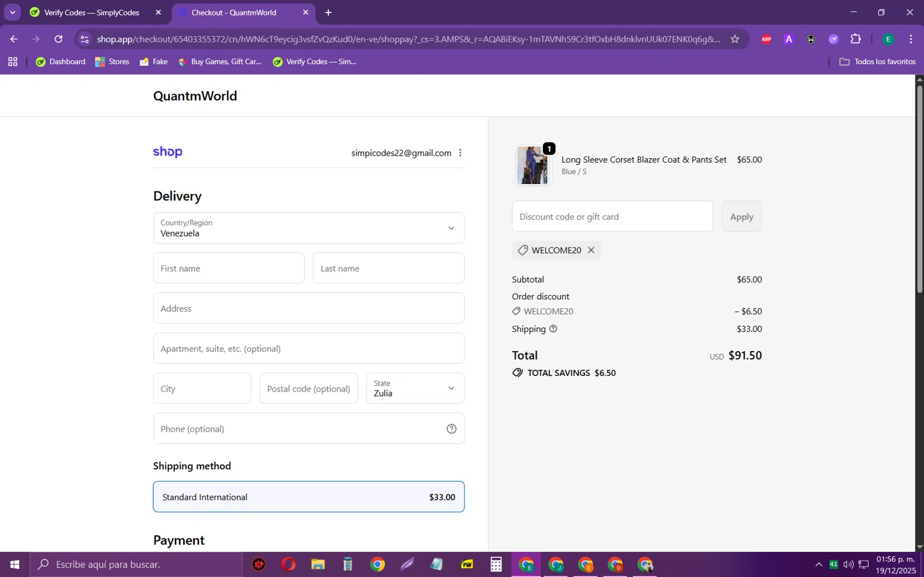Click the browser address bar URL

408,39
